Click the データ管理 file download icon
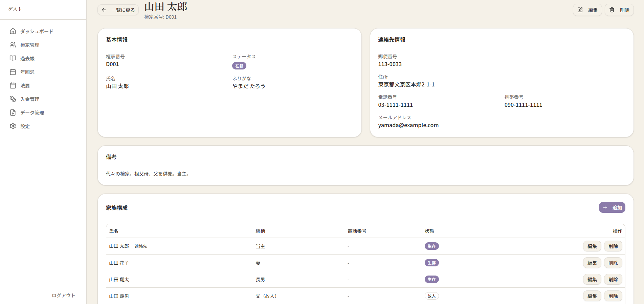644x304 pixels. (x=13, y=113)
